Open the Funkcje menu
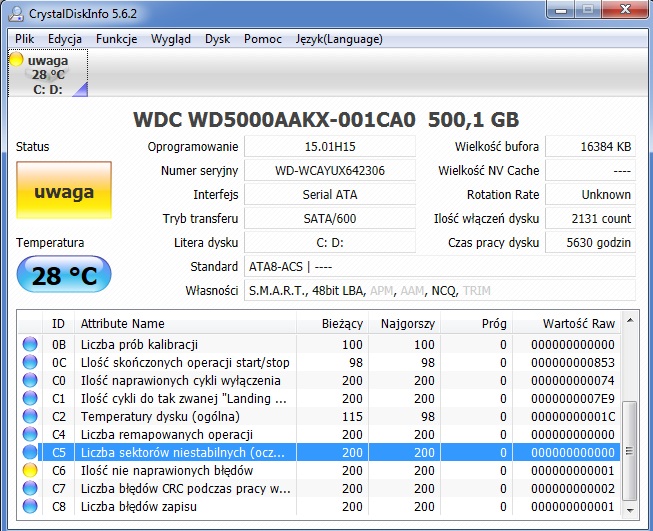653x531 pixels. (116, 39)
